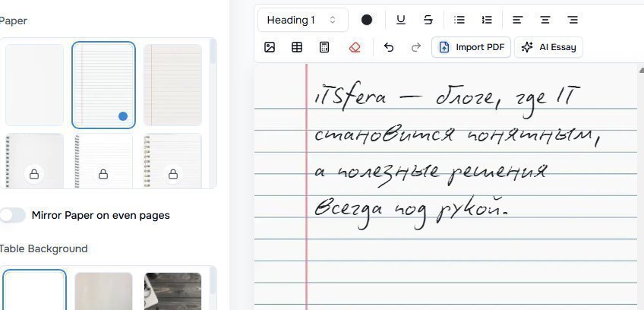Insert a numbered list
This screenshot has height=310, width=644.
click(x=487, y=20)
